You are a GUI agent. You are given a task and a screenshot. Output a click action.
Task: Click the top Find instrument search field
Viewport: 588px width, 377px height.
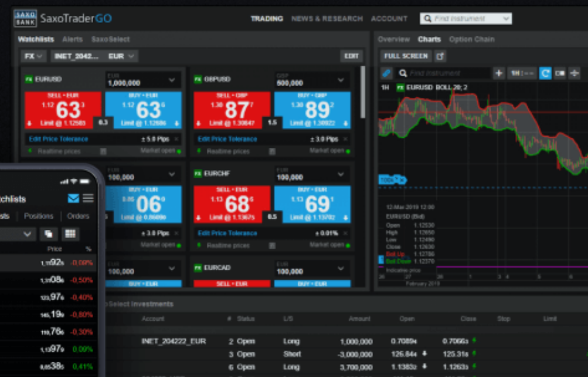tap(465, 18)
